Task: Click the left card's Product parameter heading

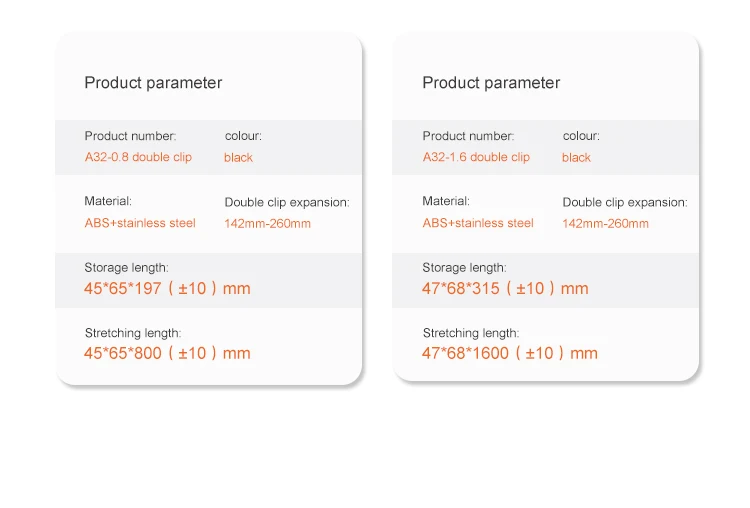Action: (153, 83)
